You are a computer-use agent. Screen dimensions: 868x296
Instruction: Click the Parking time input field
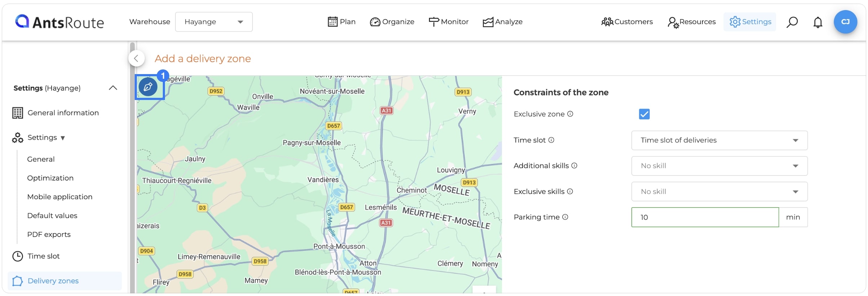point(705,217)
